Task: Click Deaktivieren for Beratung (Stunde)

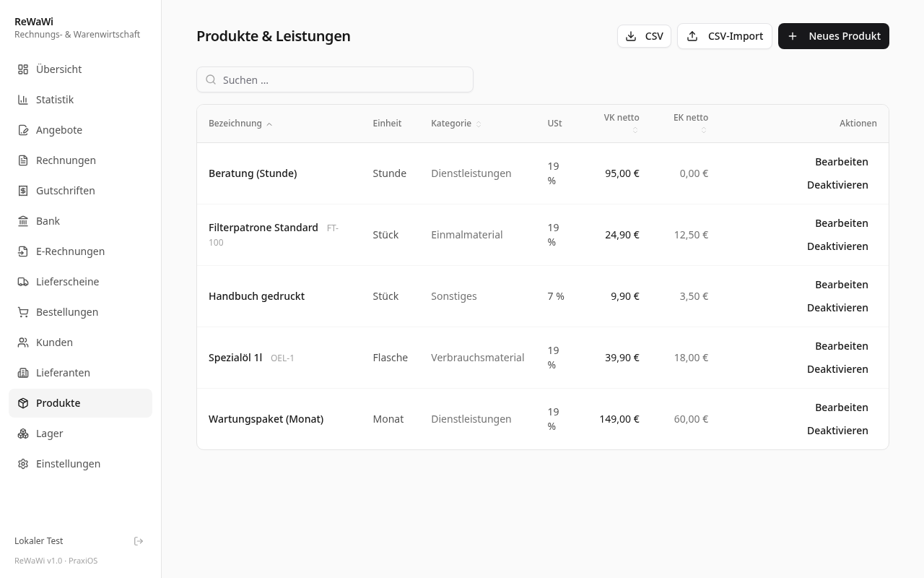Action: click(837, 185)
